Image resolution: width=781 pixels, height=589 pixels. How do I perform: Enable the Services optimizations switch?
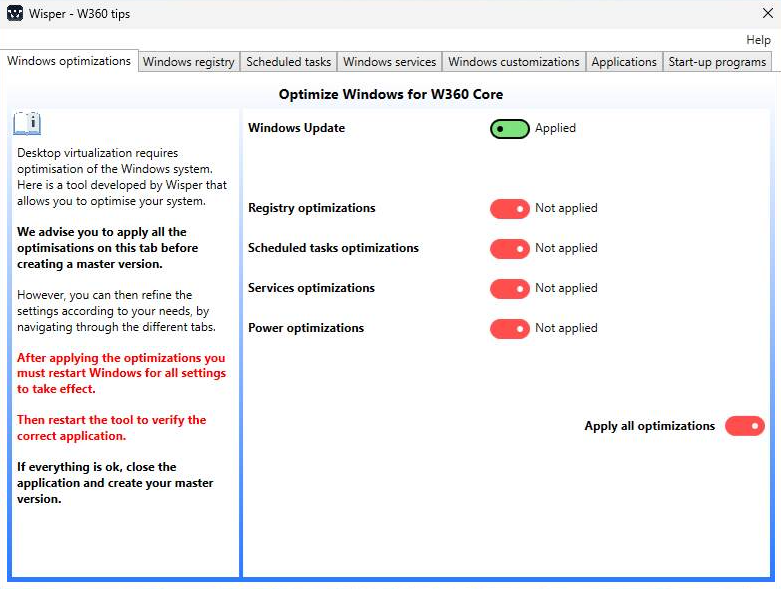(510, 289)
